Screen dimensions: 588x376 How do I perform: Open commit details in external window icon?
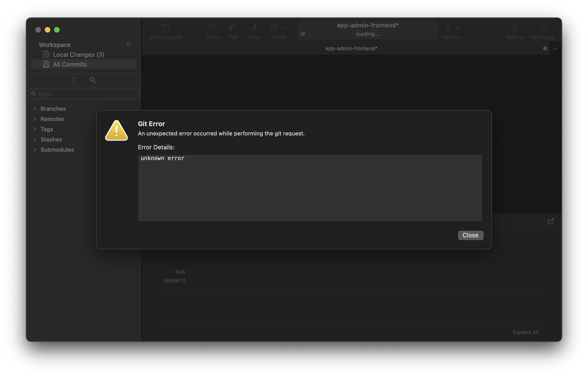click(x=550, y=221)
